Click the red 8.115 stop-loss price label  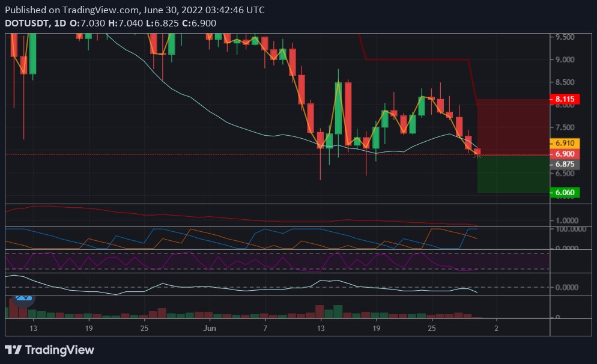[565, 99]
